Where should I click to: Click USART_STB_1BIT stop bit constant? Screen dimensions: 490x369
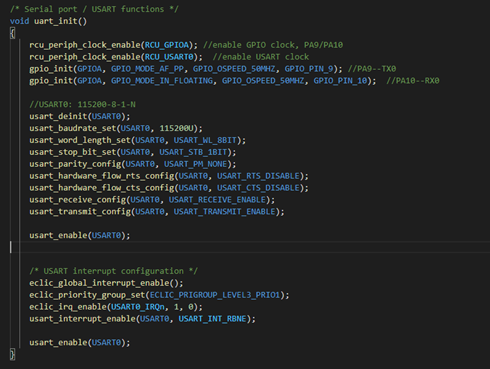(x=193, y=152)
